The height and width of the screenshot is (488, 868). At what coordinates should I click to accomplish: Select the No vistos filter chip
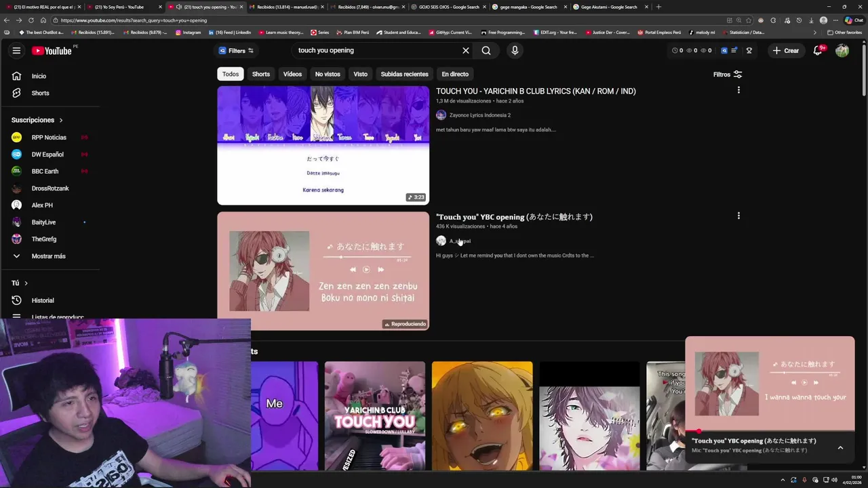(328, 74)
